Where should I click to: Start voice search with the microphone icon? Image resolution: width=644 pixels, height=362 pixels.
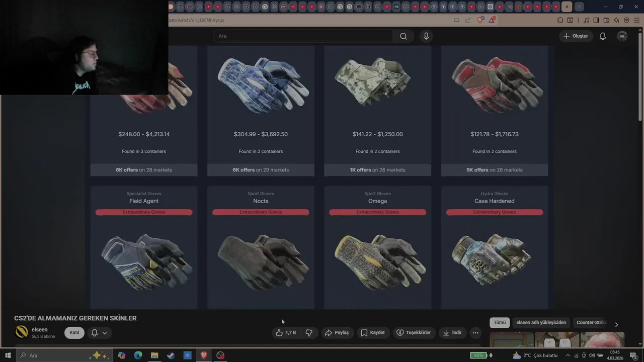426,36
